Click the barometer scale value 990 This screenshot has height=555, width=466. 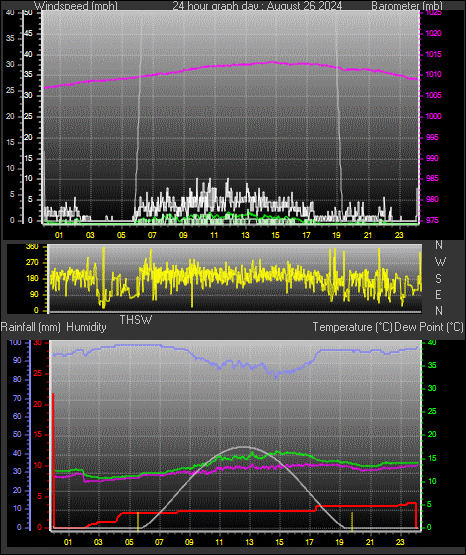(432, 158)
